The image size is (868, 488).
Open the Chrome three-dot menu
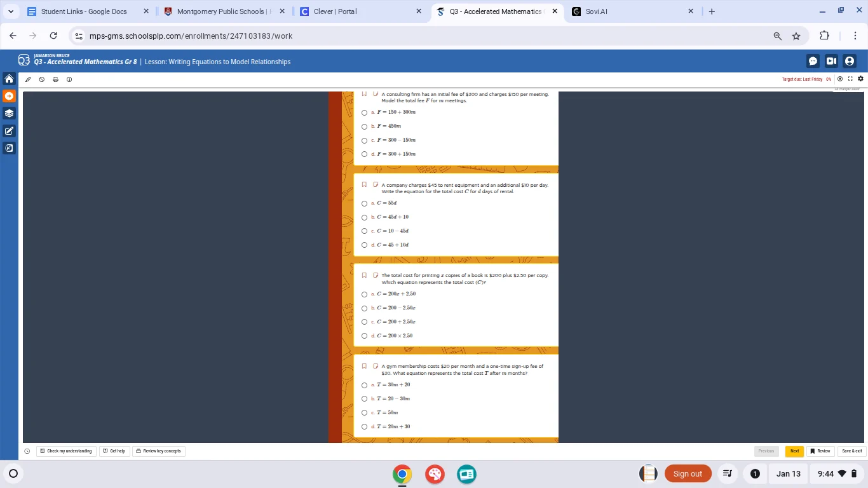[x=855, y=36]
